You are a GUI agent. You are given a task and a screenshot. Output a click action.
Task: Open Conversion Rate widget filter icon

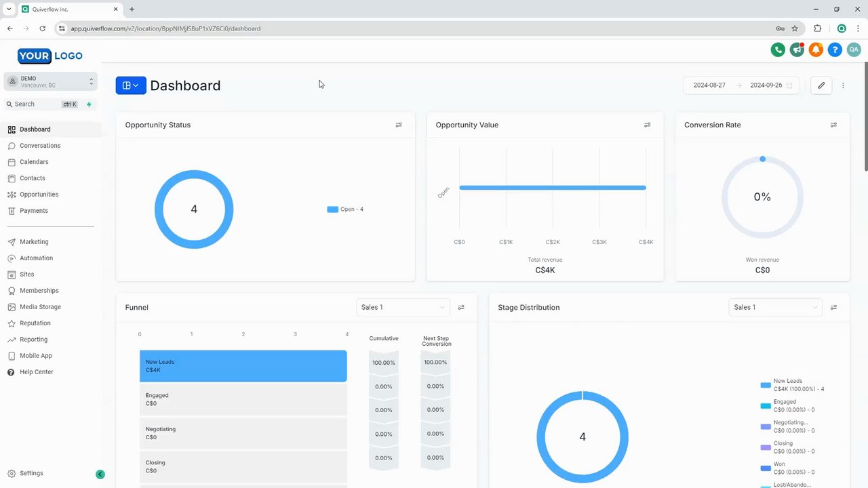click(833, 125)
